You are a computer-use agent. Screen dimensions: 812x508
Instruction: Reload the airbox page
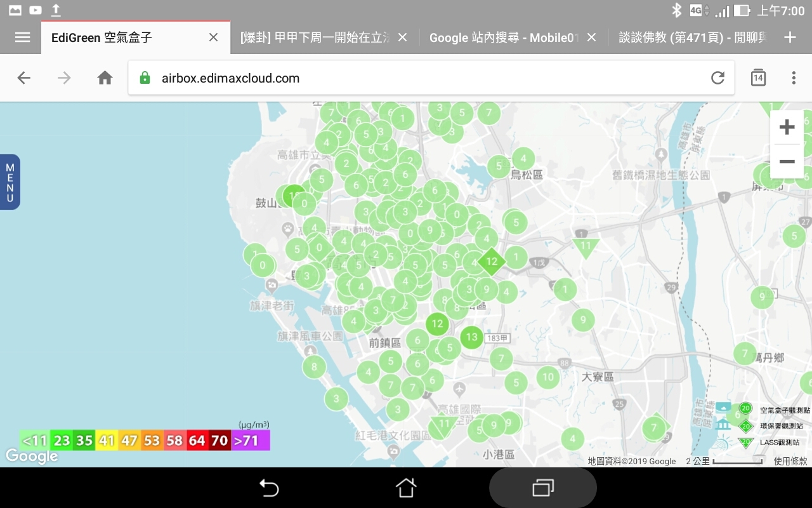(x=717, y=78)
